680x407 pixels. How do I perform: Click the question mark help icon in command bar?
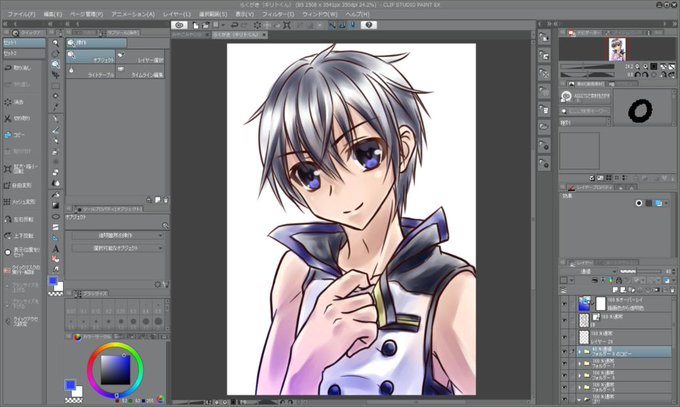click(x=369, y=25)
